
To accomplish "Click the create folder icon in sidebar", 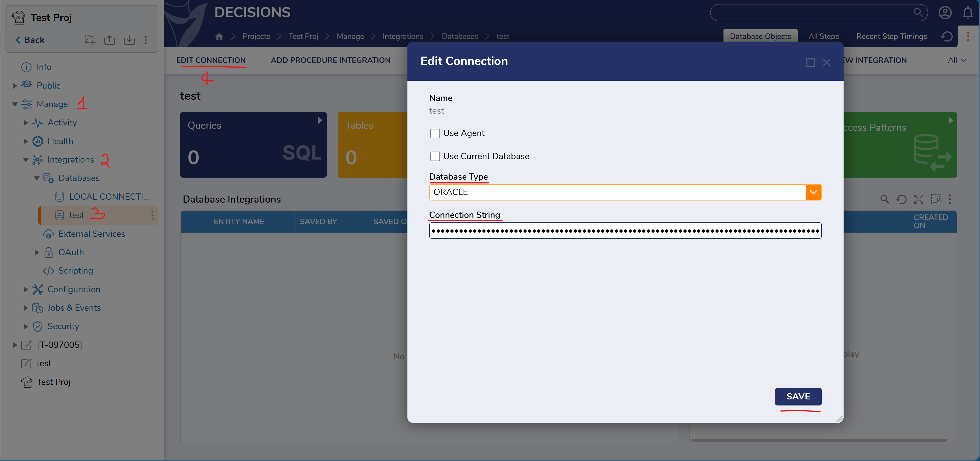I will point(90,40).
